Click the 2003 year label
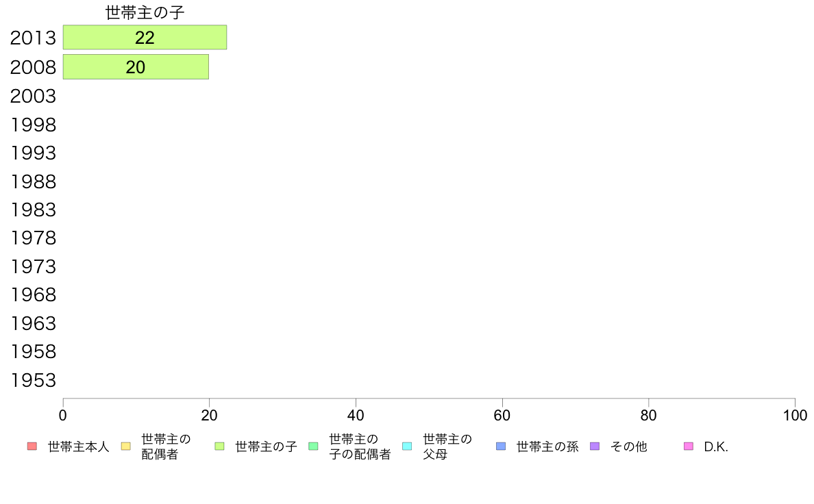The height and width of the screenshot is (504, 814). (x=33, y=96)
